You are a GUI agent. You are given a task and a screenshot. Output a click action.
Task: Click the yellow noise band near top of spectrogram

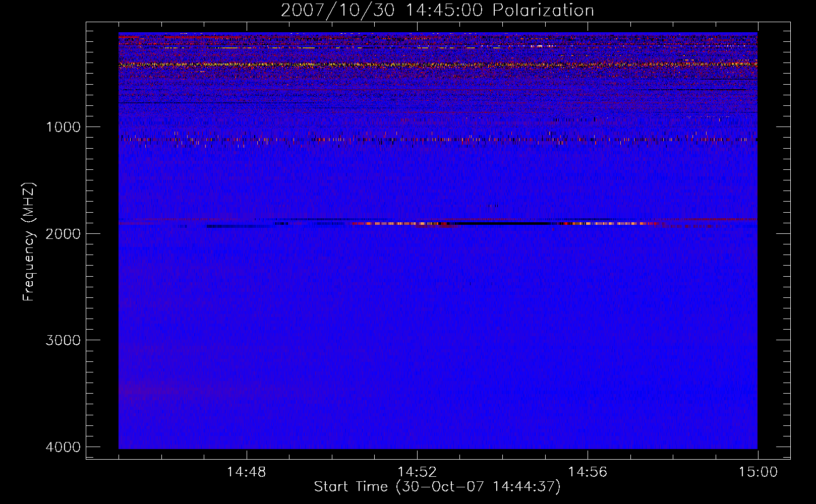point(438,65)
